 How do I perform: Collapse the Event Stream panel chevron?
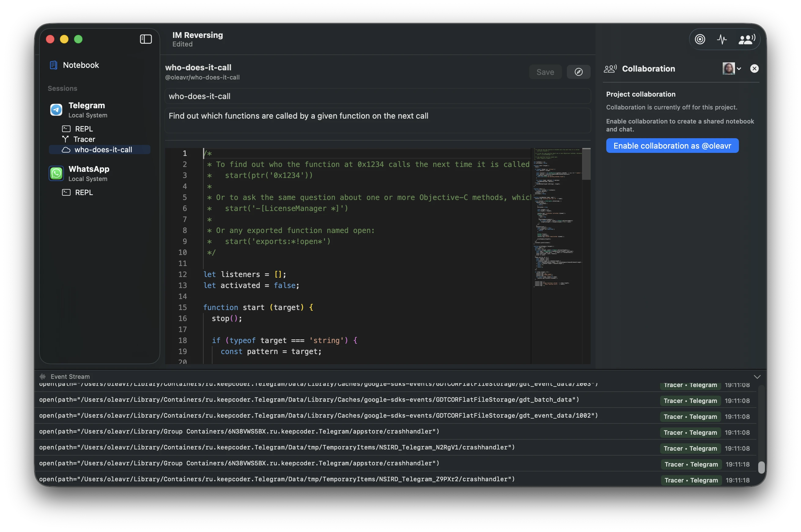pyautogui.click(x=757, y=377)
